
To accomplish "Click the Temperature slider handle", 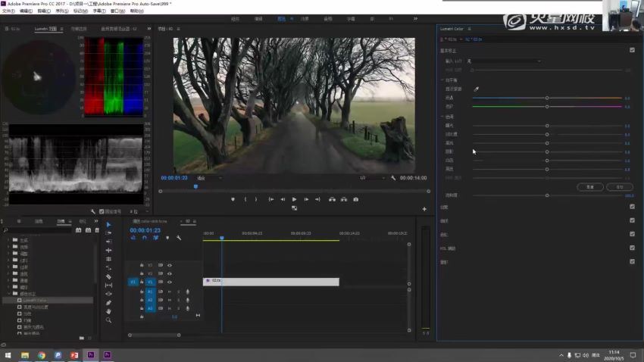I will (547, 98).
